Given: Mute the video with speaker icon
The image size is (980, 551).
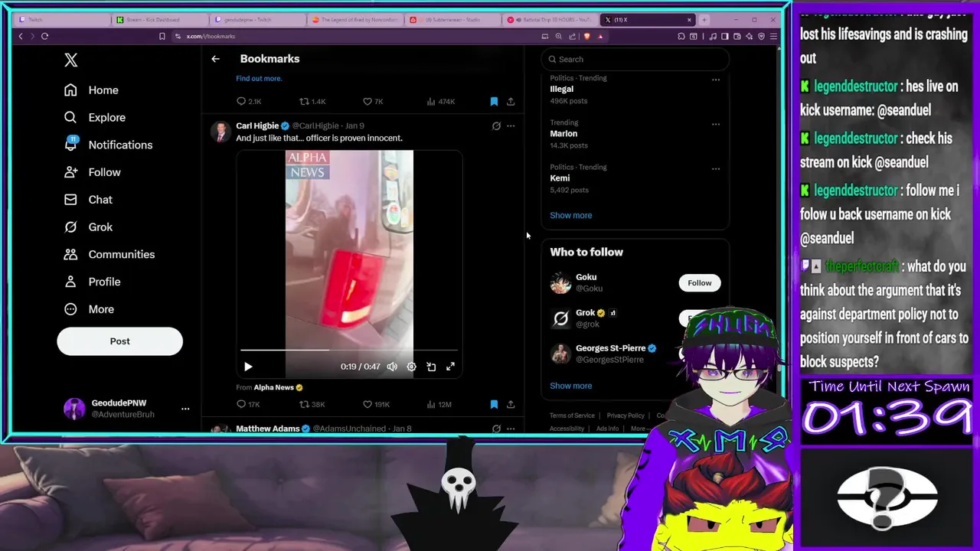Looking at the screenshot, I should point(392,367).
